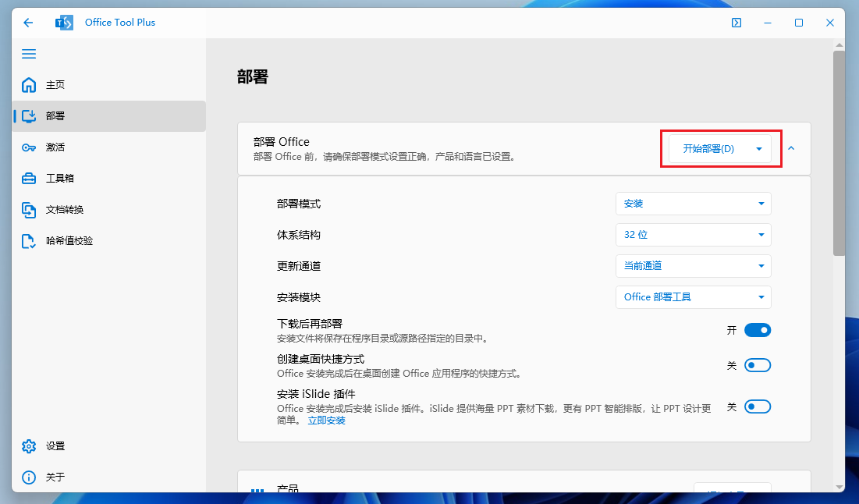Click the scrollbar down arrow

tap(839, 487)
